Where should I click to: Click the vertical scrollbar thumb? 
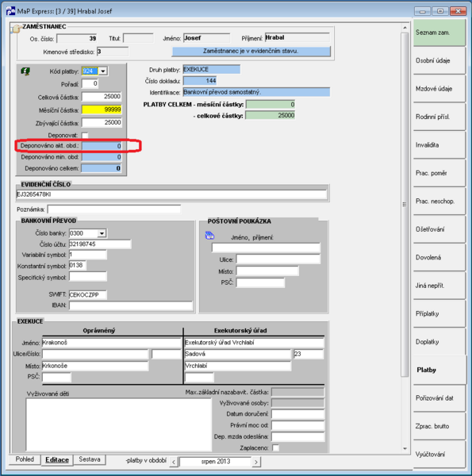[x=405, y=205]
